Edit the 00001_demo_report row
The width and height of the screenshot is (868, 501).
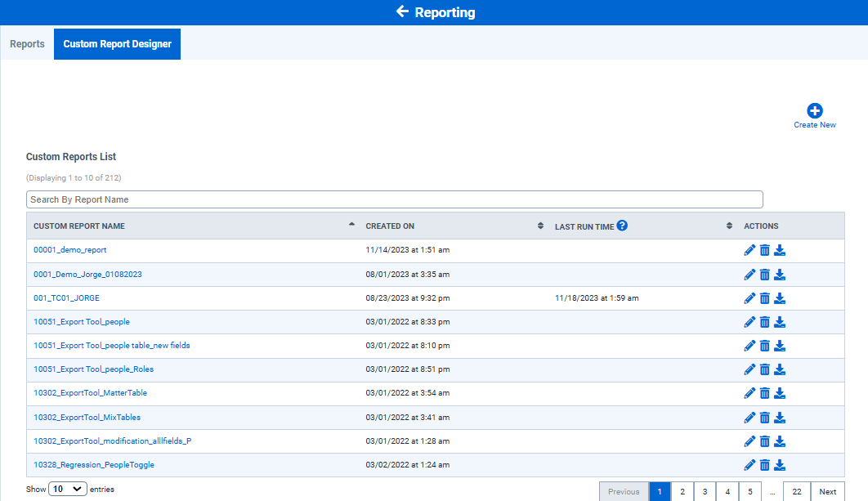[749, 250]
